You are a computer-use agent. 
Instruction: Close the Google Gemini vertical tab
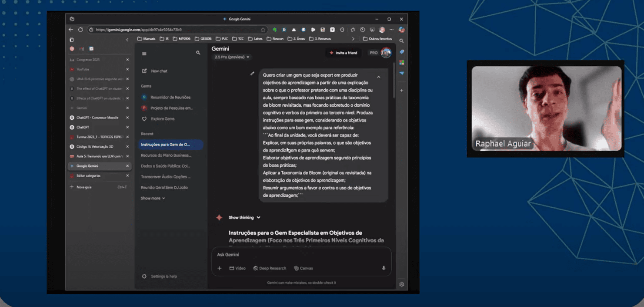click(127, 166)
